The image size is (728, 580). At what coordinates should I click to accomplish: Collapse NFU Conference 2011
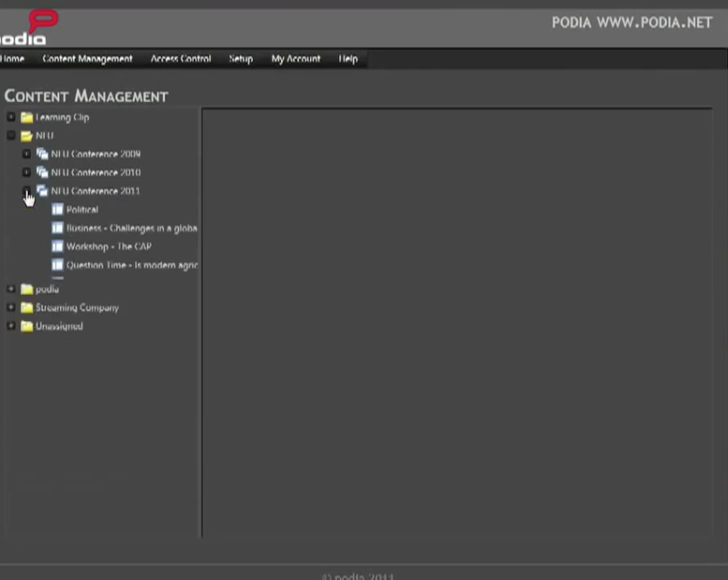coord(26,190)
